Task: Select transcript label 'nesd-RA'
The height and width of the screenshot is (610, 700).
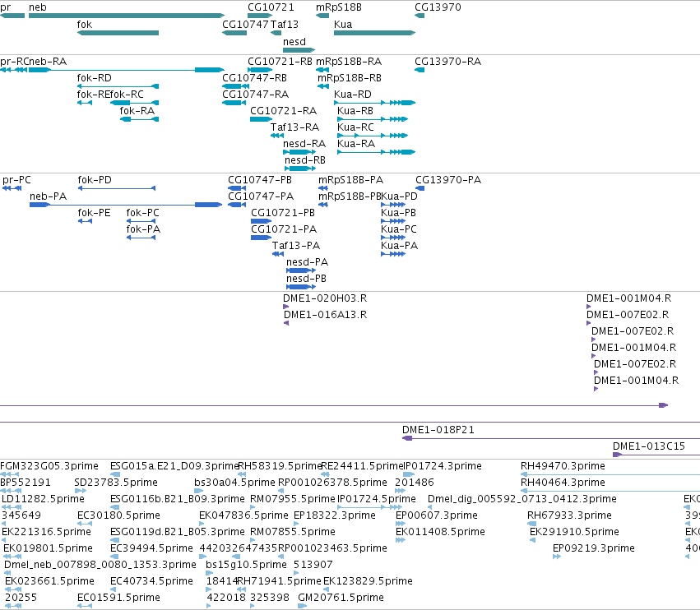Action: pyautogui.click(x=304, y=143)
